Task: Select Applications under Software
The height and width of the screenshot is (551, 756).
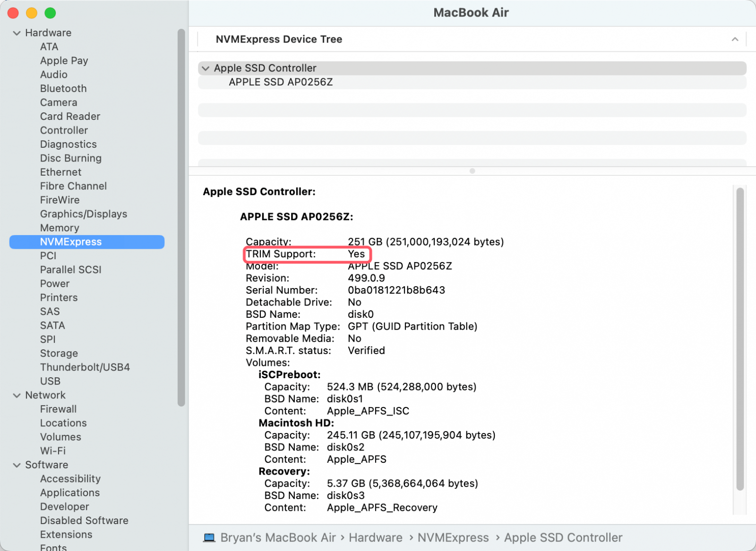Action: [69, 492]
